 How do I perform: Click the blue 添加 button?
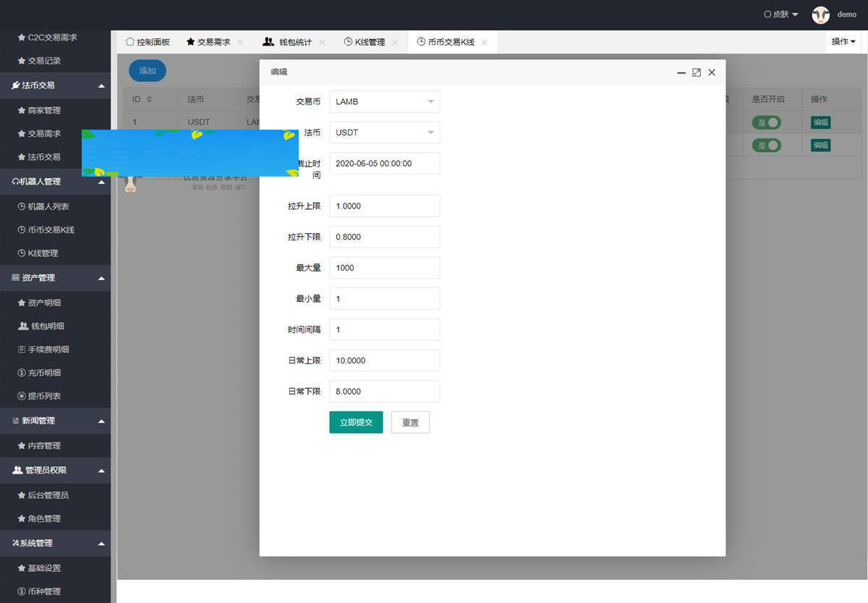[x=147, y=71]
